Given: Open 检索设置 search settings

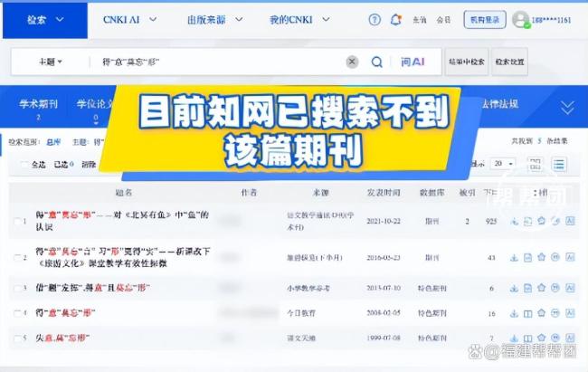Looking at the screenshot, I should 509,62.
